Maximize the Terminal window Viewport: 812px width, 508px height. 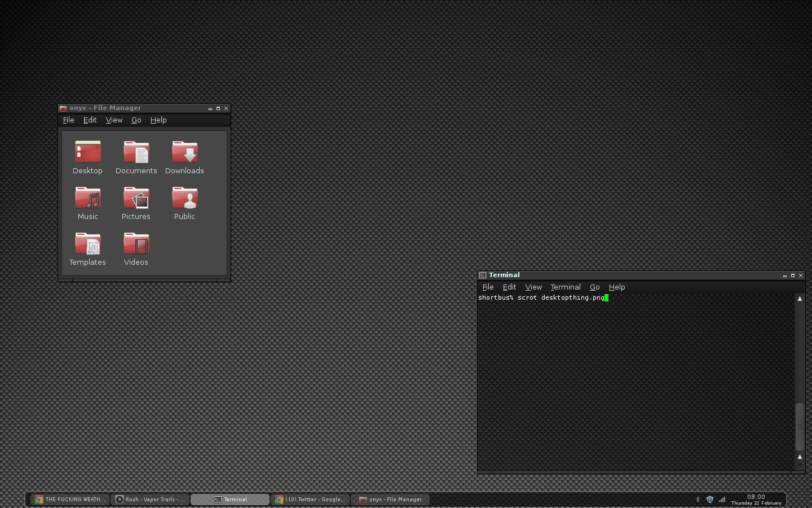point(793,275)
